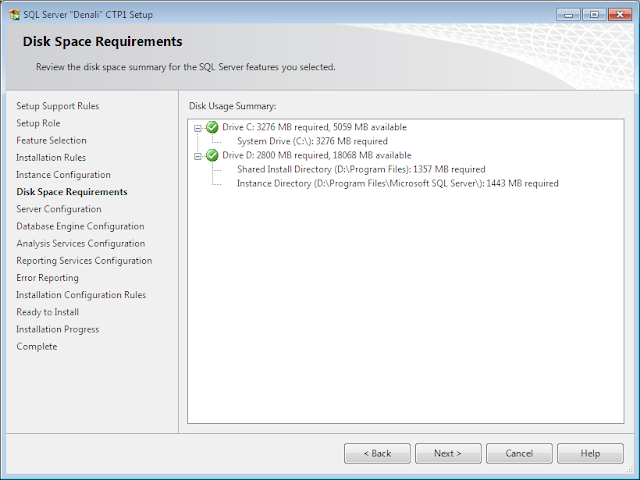Viewport: 640px width, 480px height.
Task: Proceed with the Next button
Action: tap(448, 453)
